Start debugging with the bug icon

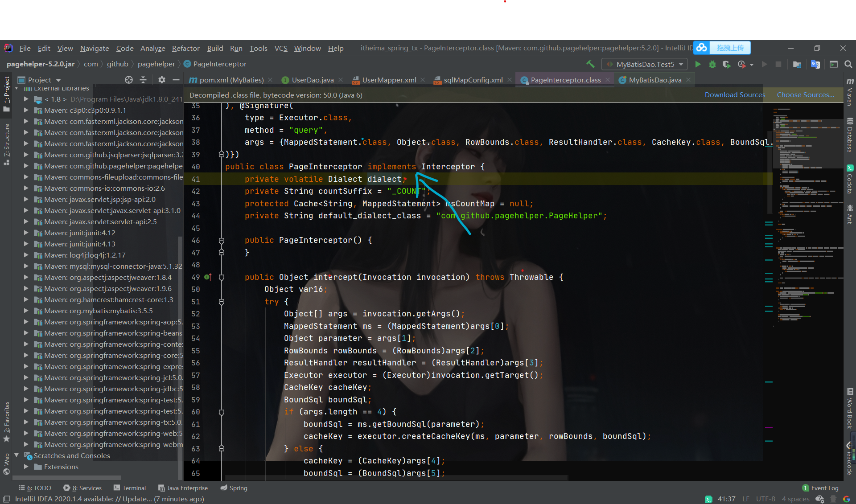pos(712,64)
